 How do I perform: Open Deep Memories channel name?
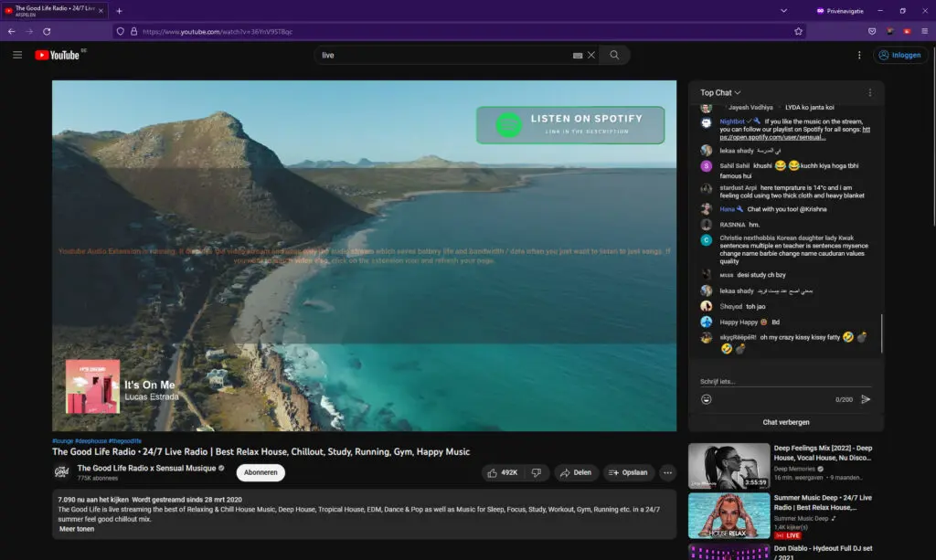794,469
